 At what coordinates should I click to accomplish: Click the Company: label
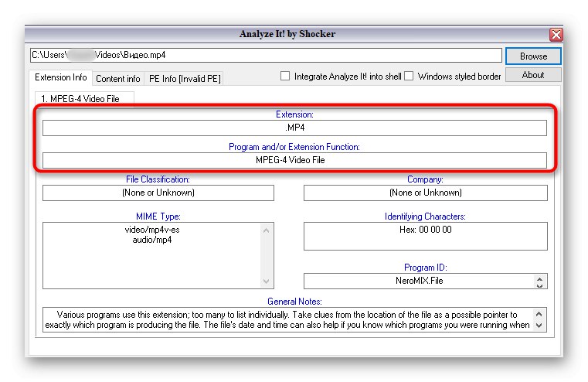click(x=425, y=179)
